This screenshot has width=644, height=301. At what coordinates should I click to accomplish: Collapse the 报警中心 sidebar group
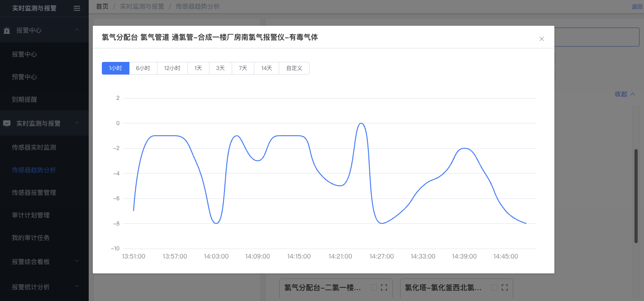[x=77, y=30]
